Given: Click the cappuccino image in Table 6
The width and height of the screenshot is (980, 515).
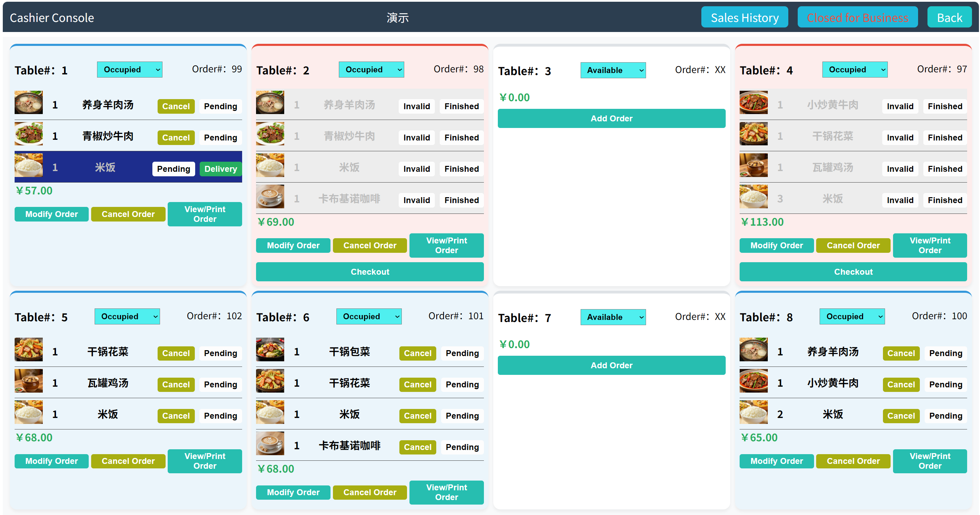Looking at the screenshot, I should [x=270, y=443].
